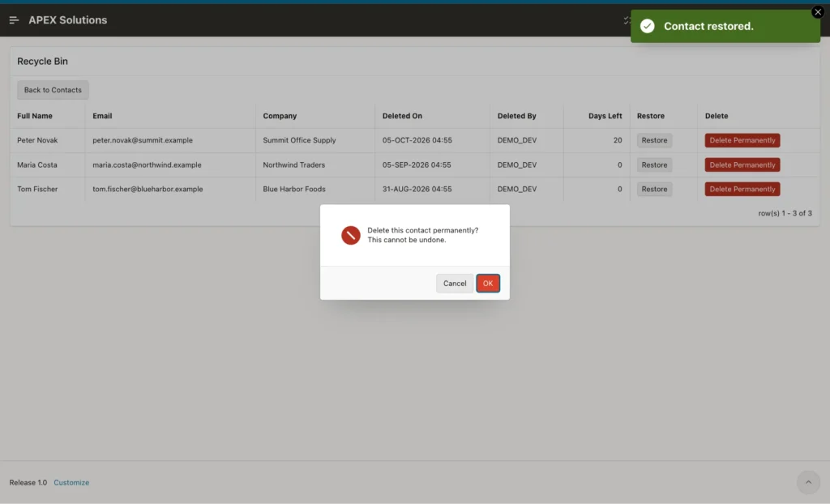Screen dimensions: 830x504
Task: Click the 'row(s) 1 - 3 of 3' pagination text
Action: click(785, 213)
